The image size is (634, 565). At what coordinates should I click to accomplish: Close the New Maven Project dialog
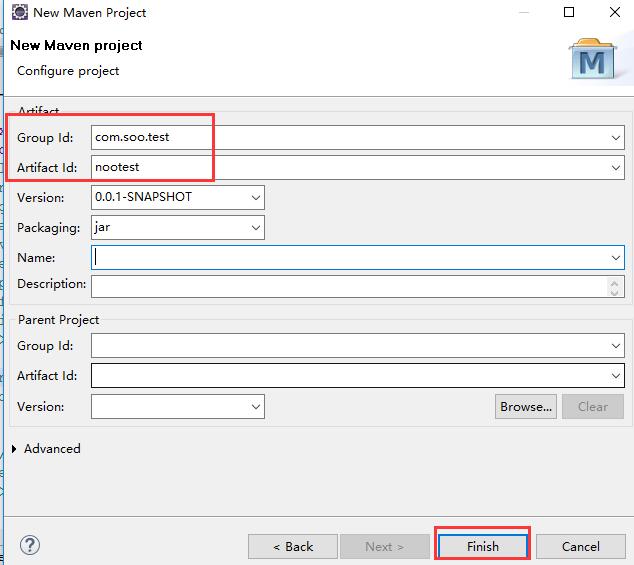(615, 12)
